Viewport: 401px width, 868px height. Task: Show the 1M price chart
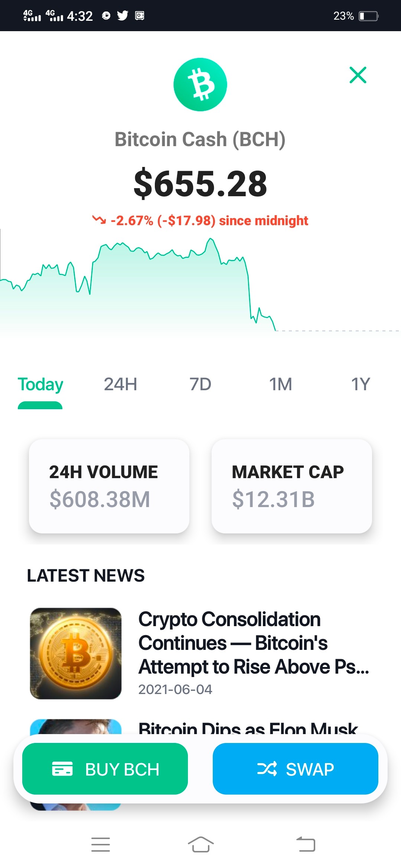(280, 384)
